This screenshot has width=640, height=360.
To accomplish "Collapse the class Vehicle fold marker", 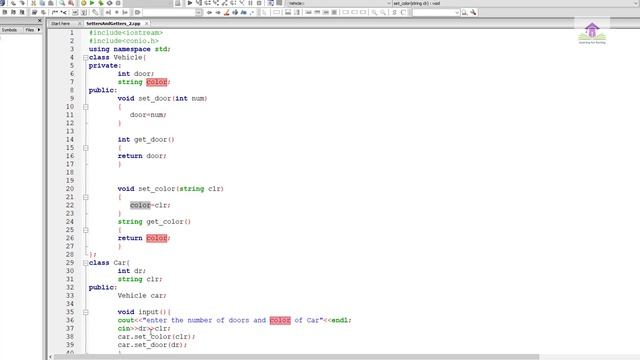I will pos(86,58).
